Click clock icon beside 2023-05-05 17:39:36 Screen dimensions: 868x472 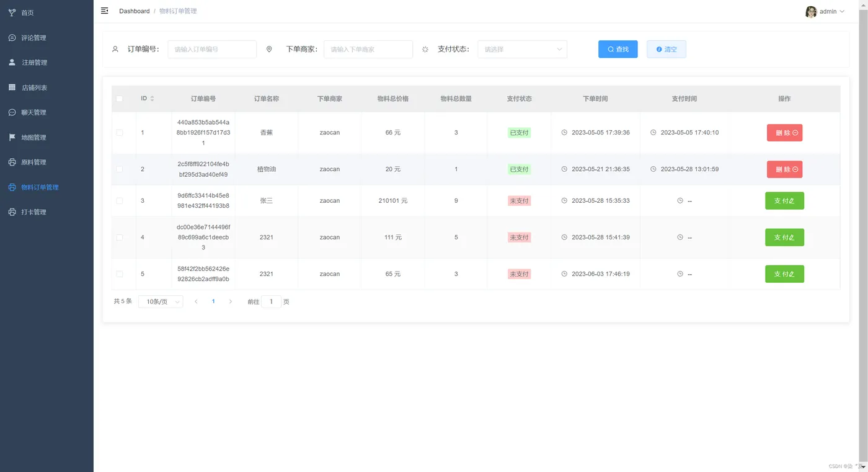tap(564, 133)
